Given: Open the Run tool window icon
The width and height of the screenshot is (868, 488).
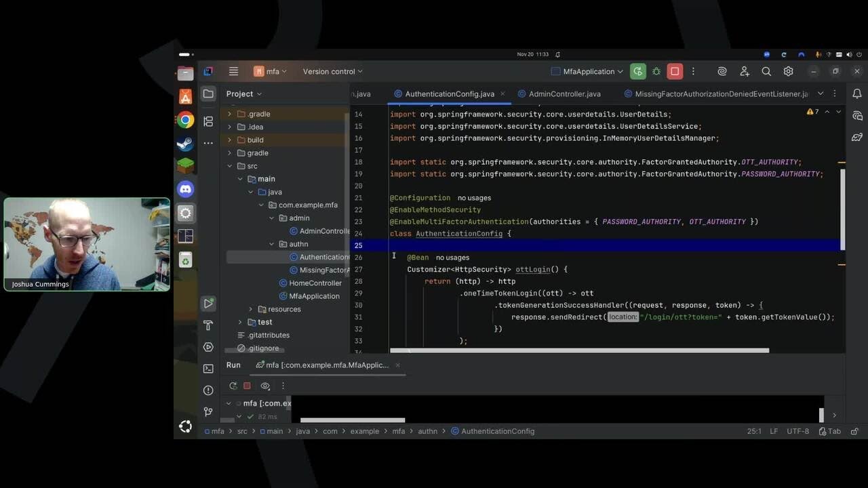Looking at the screenshot, I should pyautogui.click(x=208, y=304).
